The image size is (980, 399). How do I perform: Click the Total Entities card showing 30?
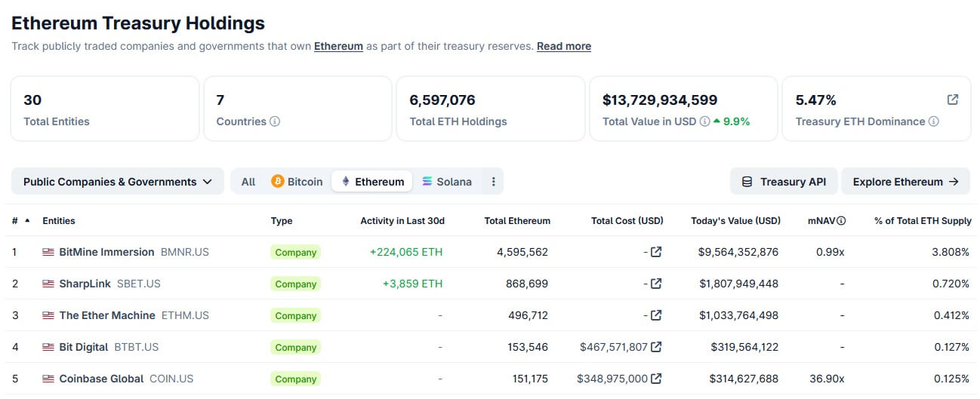[105, 109]
